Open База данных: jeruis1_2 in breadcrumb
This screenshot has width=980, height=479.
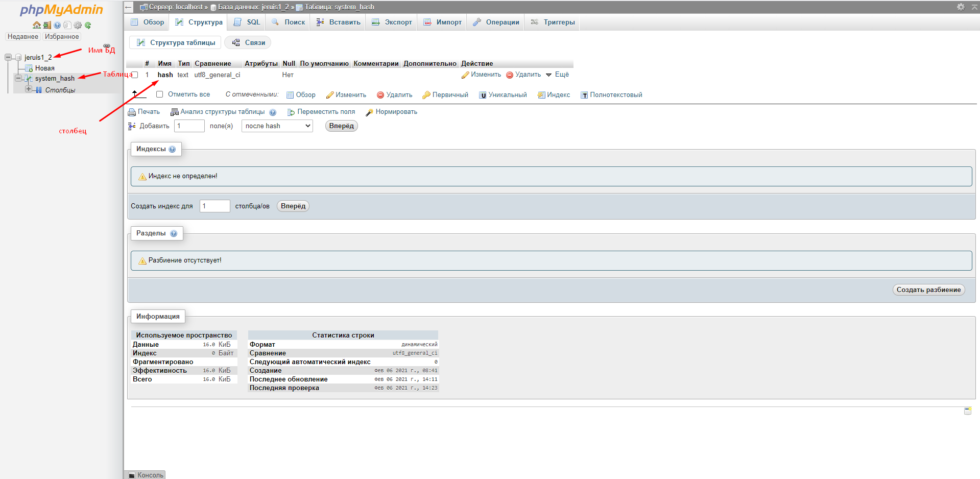click(x=253, y=7)
